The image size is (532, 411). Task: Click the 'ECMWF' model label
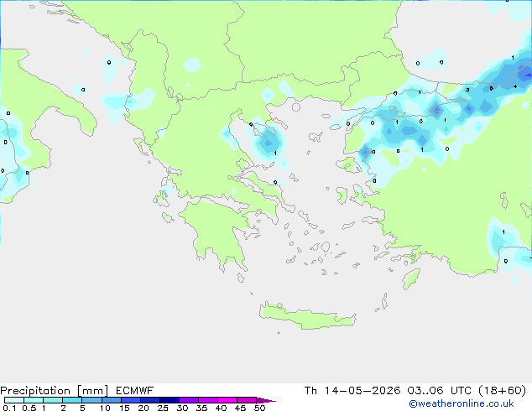[135, 391]
